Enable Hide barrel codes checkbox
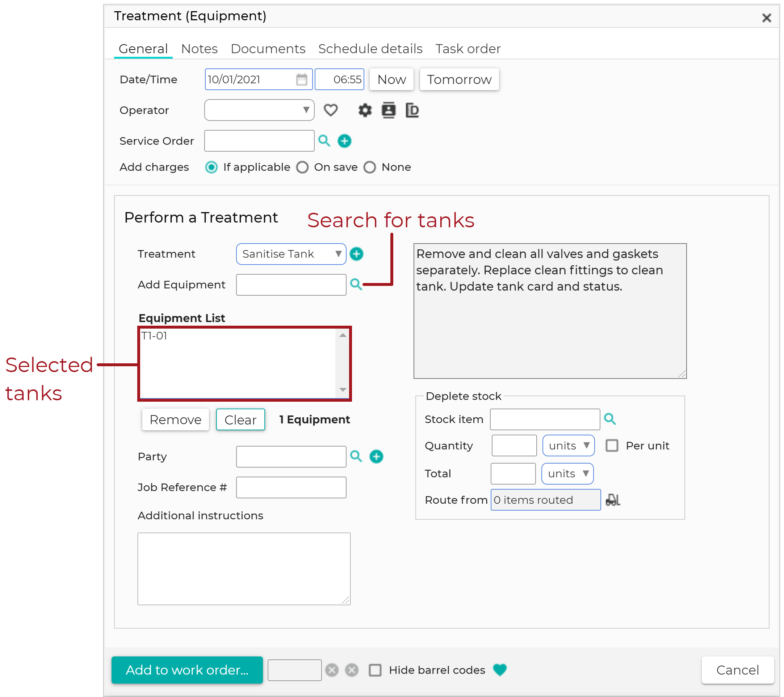The width and height of the screenshot is (784, 697). [x=375, y=670]
